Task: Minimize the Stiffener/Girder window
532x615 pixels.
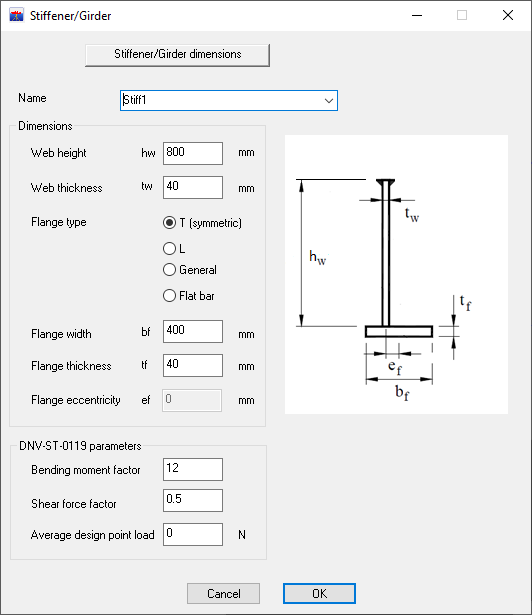Action: [x=417, y=16]
